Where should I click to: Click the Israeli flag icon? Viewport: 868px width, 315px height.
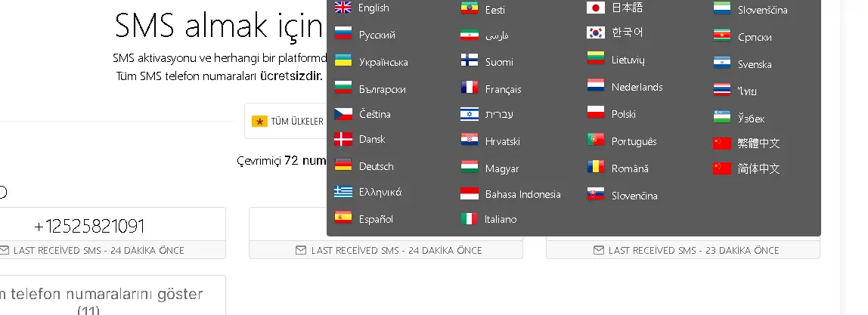[470, 114]
